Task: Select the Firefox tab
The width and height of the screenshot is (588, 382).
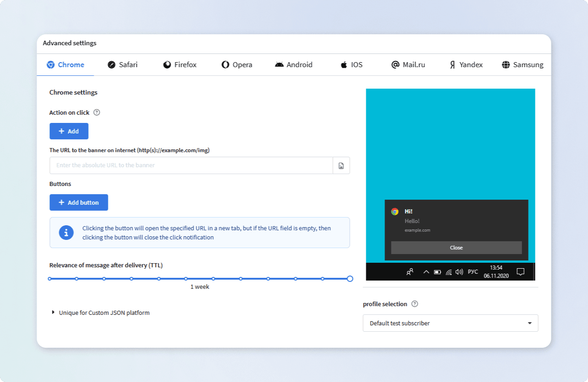Action: pyautogui.click(x=180, y=65)
